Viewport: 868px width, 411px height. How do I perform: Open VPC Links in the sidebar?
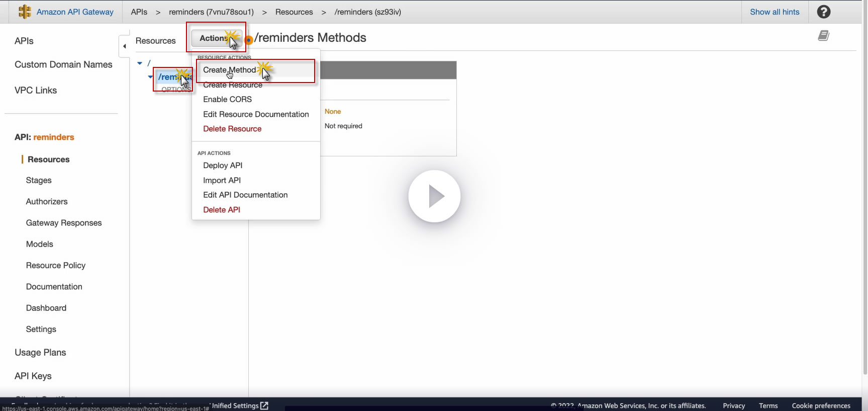tap(36, 90)
